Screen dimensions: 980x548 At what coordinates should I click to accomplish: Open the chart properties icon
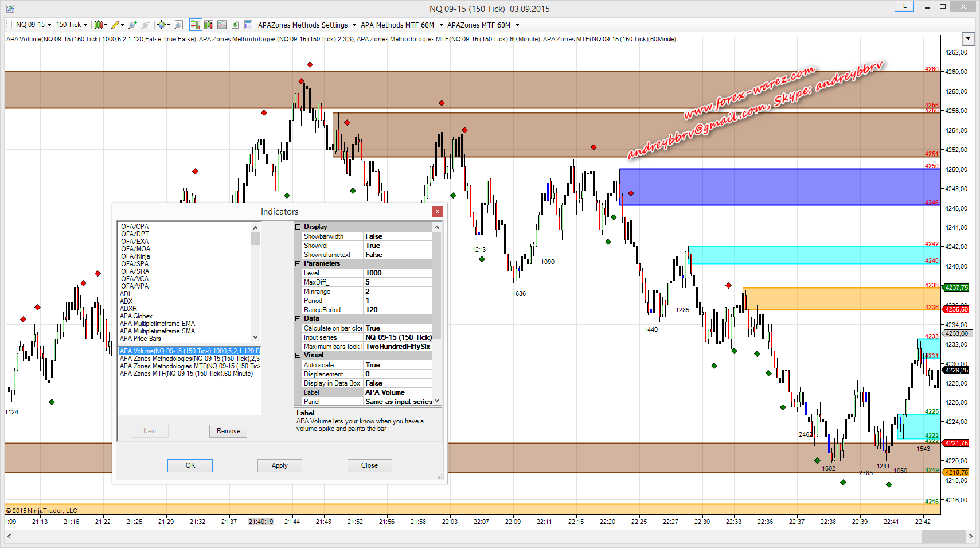coord(248,25)
